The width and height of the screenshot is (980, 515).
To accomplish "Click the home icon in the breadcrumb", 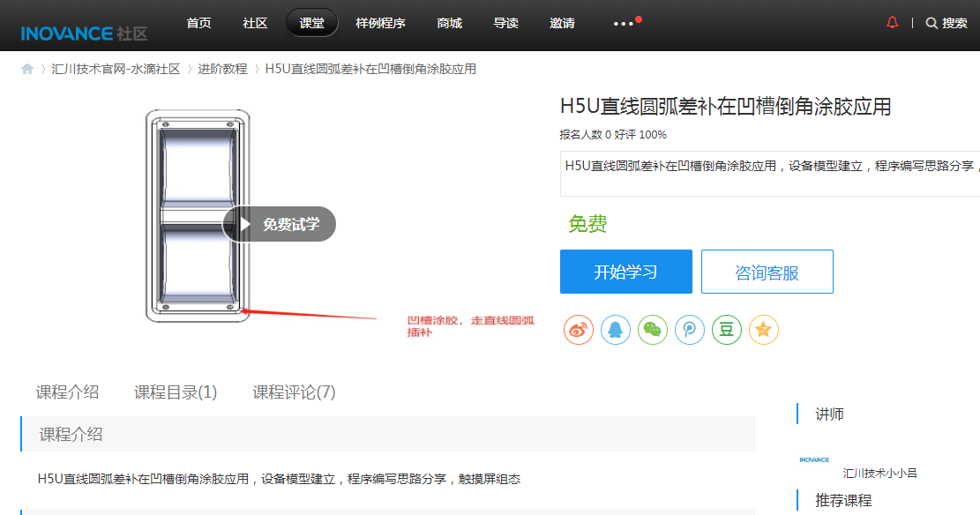I will tap(26, 68).
